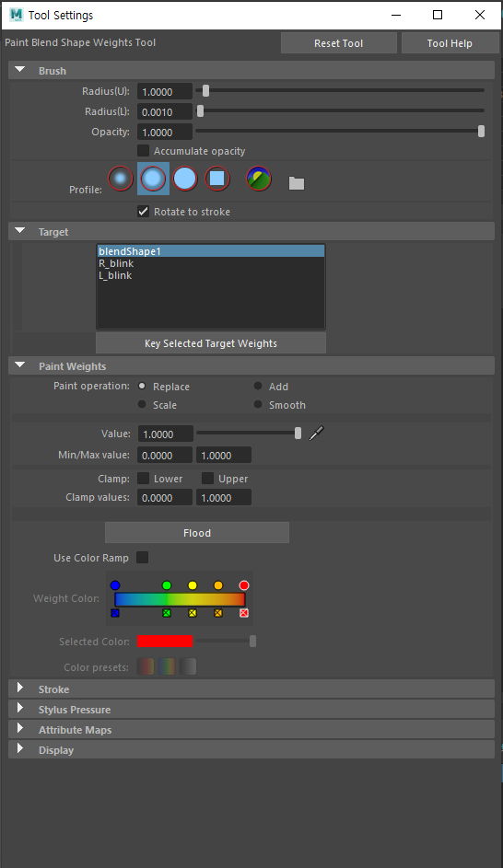The height and width of the screenshot is (868, 503).
Task: Toggle Rotate to stroke checkbox
Action: (x=143, y=212)
